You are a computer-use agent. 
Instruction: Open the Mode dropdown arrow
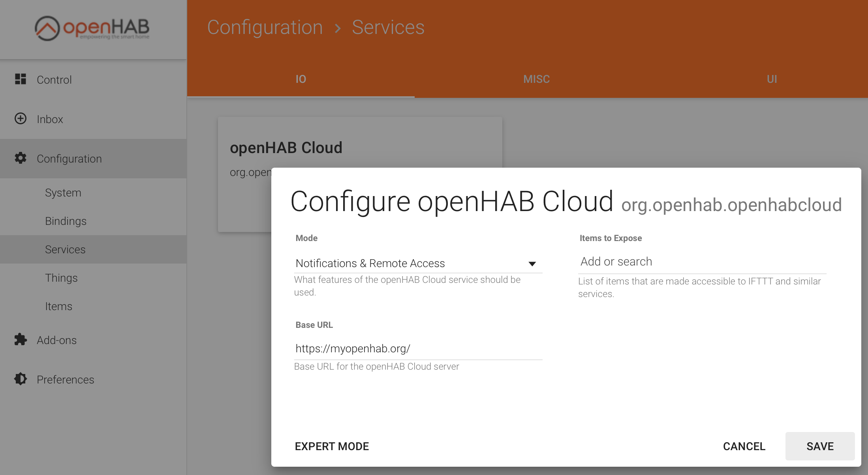point(532,264)
